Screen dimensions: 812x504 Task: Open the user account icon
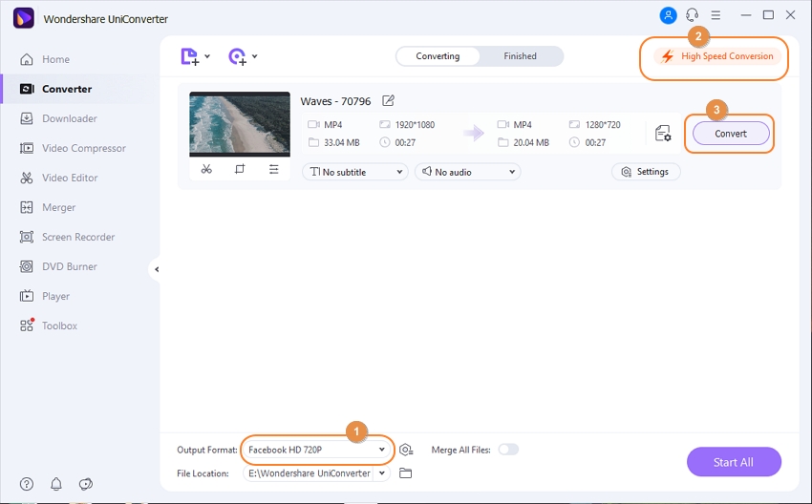pos(668,15)
